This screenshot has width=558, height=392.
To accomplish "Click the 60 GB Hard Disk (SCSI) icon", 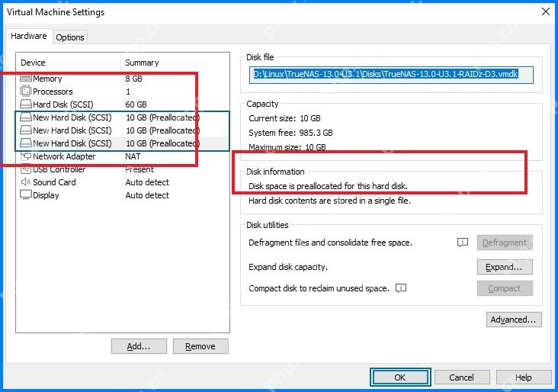I will point(26,104).
